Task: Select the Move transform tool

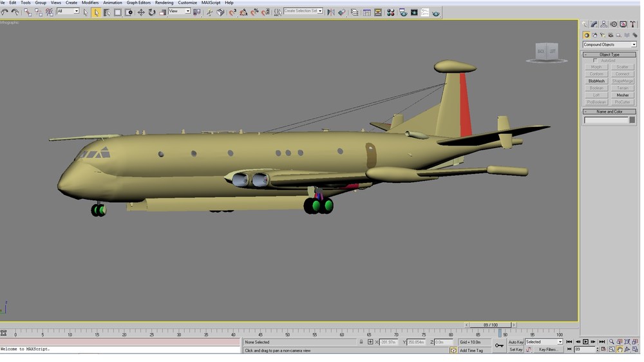Action: pos(141,12)
